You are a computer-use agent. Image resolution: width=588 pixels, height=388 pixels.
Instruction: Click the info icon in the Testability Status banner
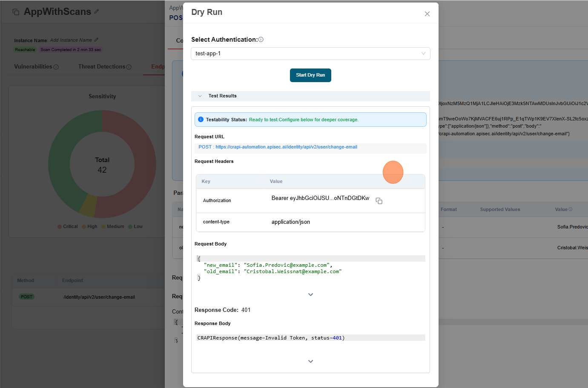[201, 119]
